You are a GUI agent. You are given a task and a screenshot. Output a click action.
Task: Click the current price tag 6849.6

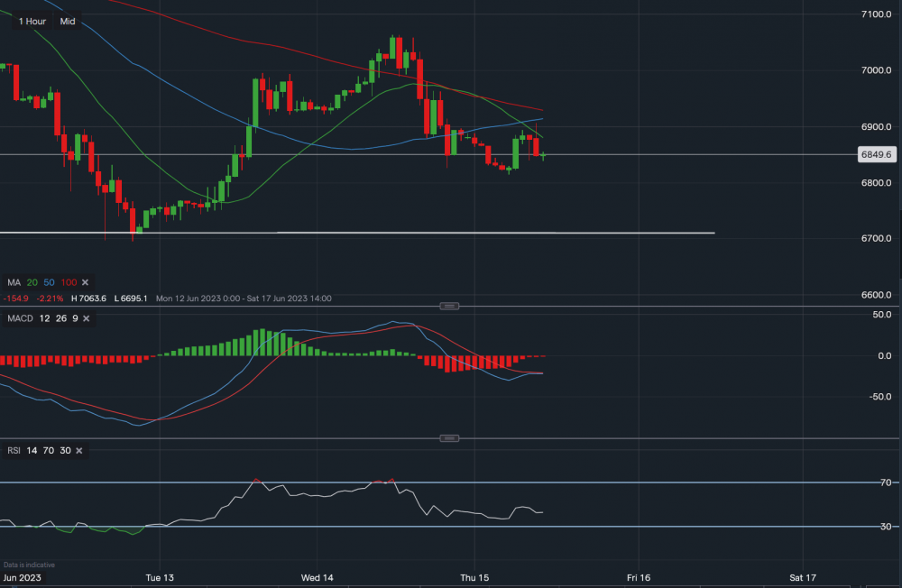876,155
